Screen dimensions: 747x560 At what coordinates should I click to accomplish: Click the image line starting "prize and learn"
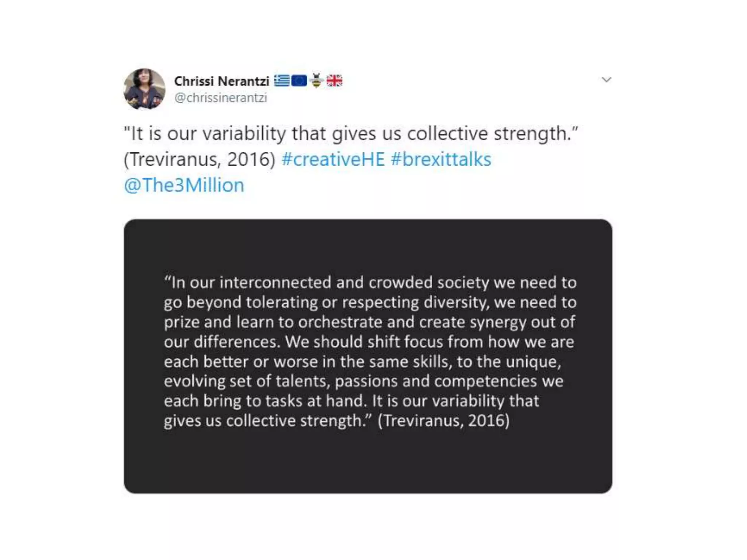(369, 322)
